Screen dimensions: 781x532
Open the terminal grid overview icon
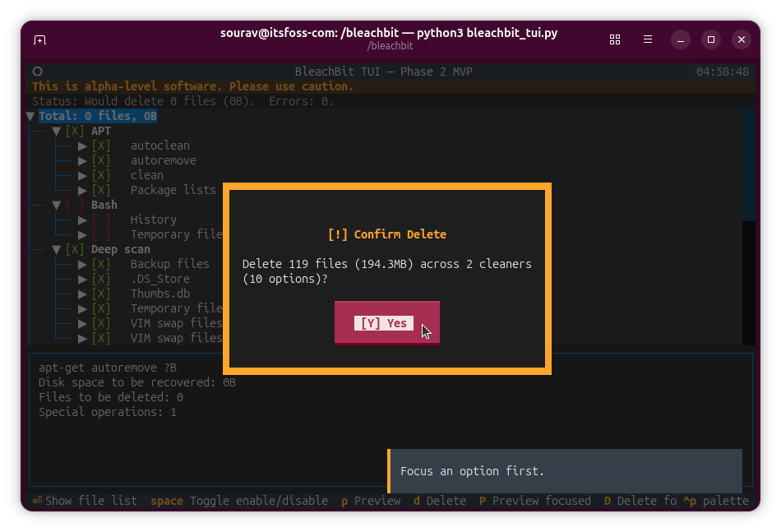coord(615,39)
